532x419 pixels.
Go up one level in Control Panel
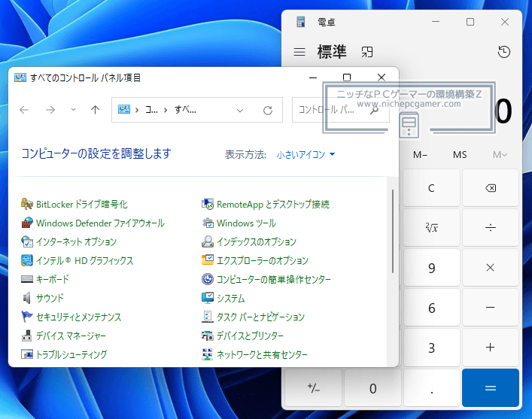pos(95,110)
